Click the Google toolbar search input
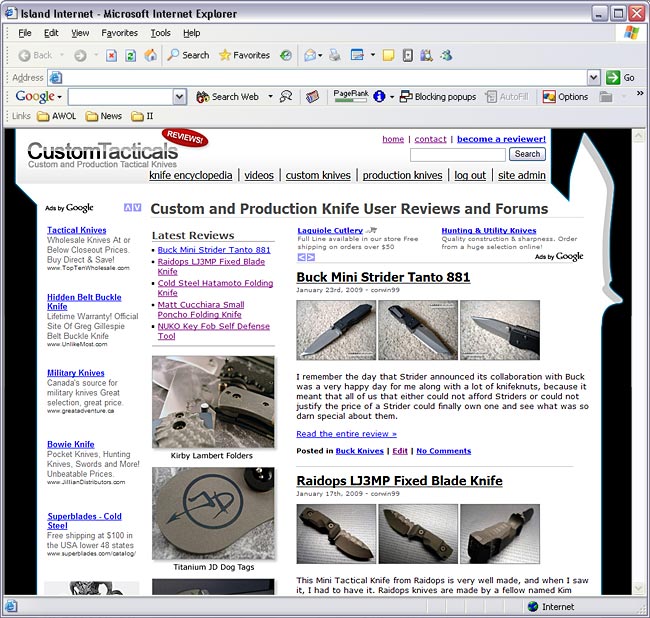Viewport: 650px width, 618px height. click(121, 97)
